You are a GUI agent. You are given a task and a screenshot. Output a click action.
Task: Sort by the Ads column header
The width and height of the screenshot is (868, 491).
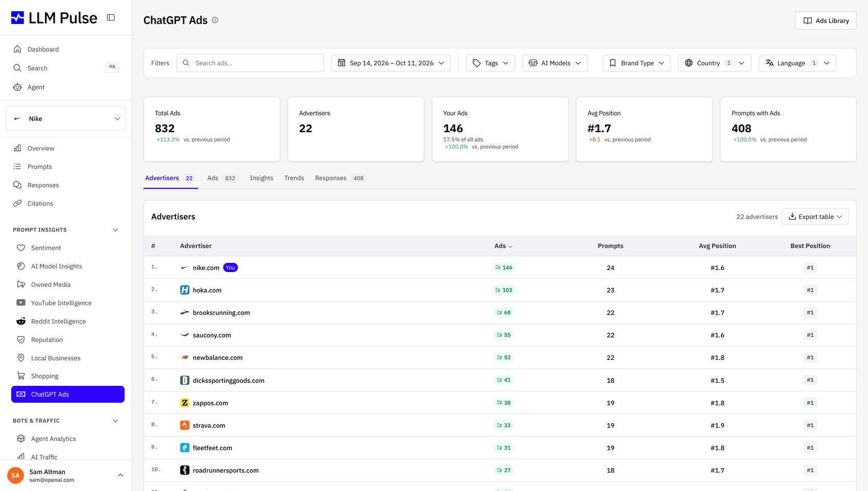[503, 246]
